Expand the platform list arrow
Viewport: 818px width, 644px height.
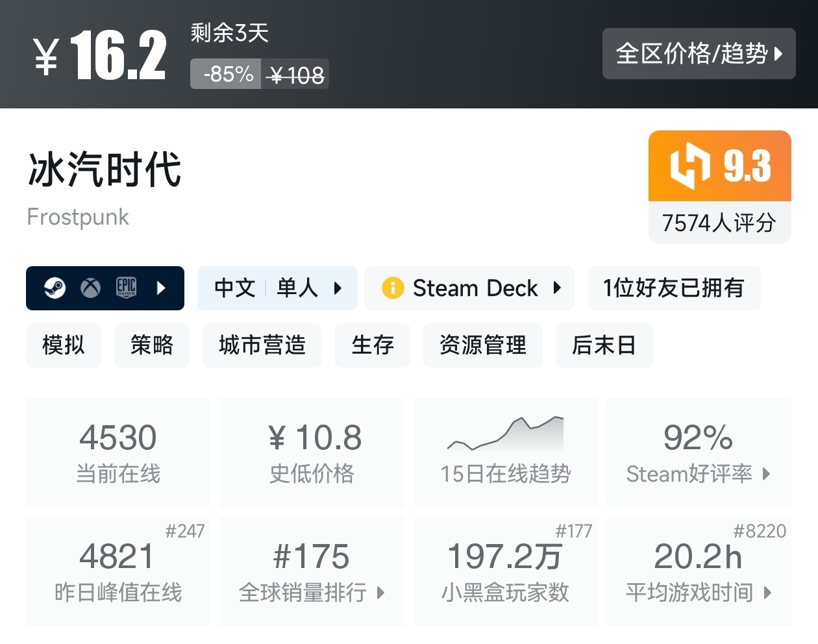click(159, 288)
